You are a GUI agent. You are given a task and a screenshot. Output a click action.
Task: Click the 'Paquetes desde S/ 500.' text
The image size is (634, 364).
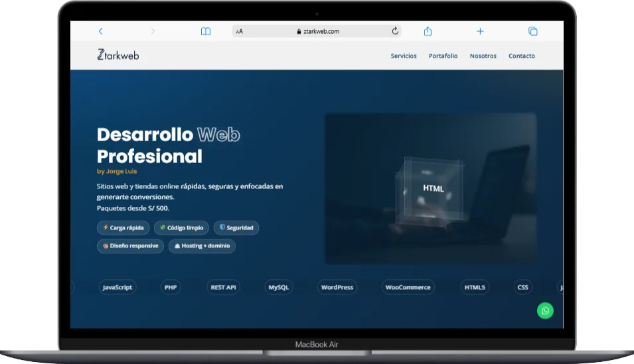coord(133,208)
